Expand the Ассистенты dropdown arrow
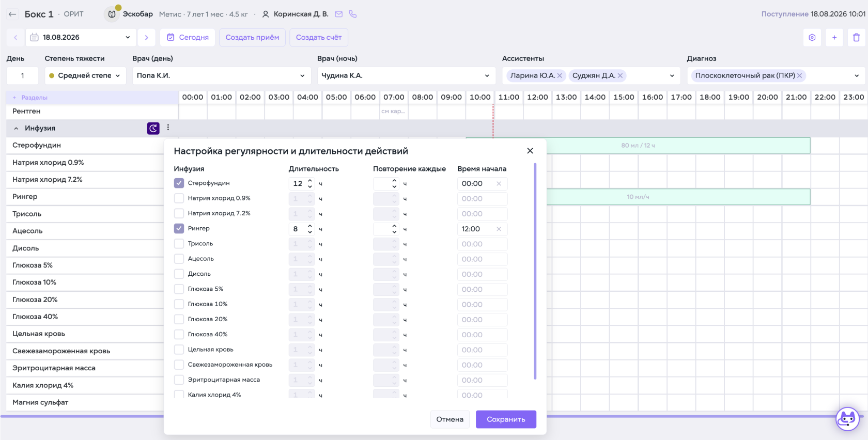 coord(672,75)
